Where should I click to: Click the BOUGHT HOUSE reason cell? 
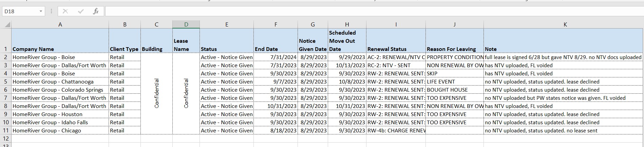[454, 90]
